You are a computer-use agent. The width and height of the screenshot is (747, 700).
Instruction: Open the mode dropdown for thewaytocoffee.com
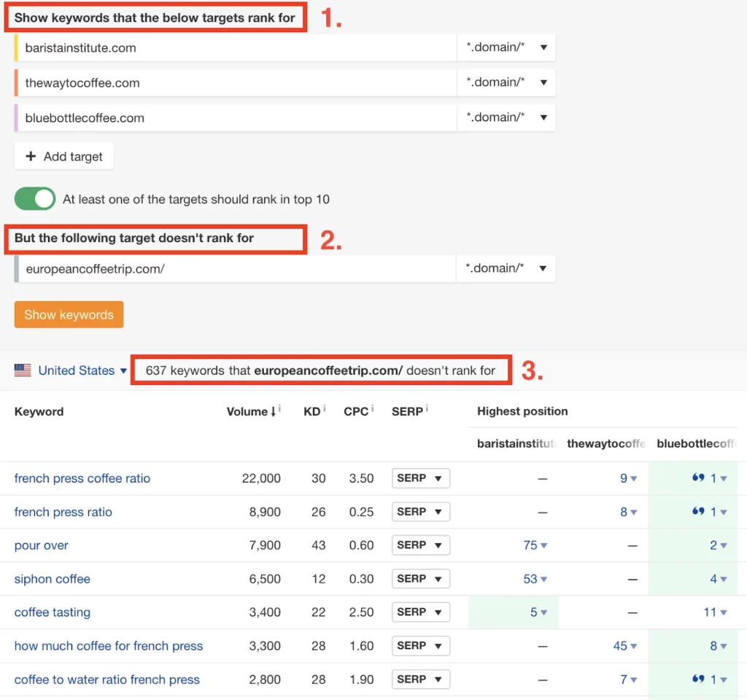pyautogui.click(x=506, y=83)
